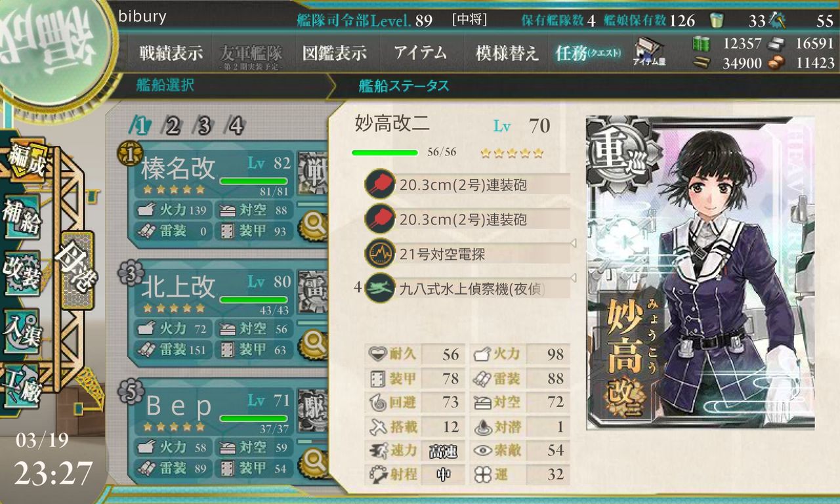This screenshot has width=840, height=504.
Task: Open 任務 quest menu
Action: point(587,54)
